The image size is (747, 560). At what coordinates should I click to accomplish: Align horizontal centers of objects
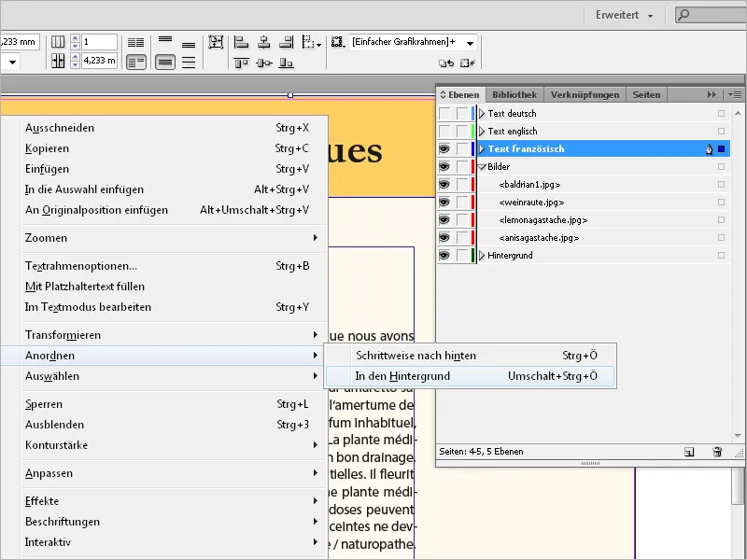(263, 42)
